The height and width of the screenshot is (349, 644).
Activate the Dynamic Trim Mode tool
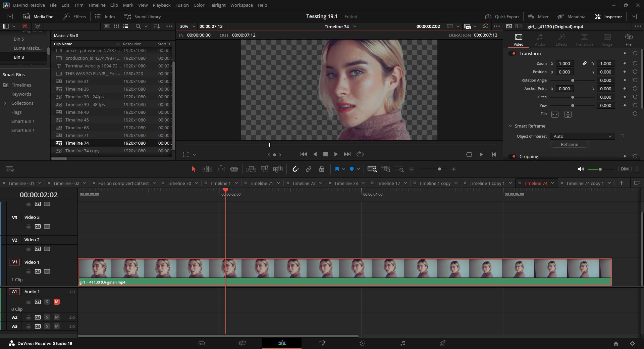tap(221, 169)
